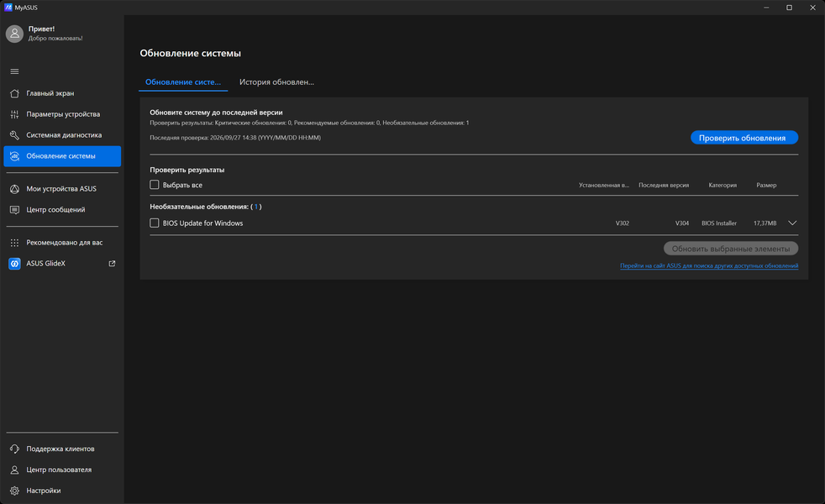Tick the Выбрать все checkbox
The image size is (825, 504).
[154, 185]
